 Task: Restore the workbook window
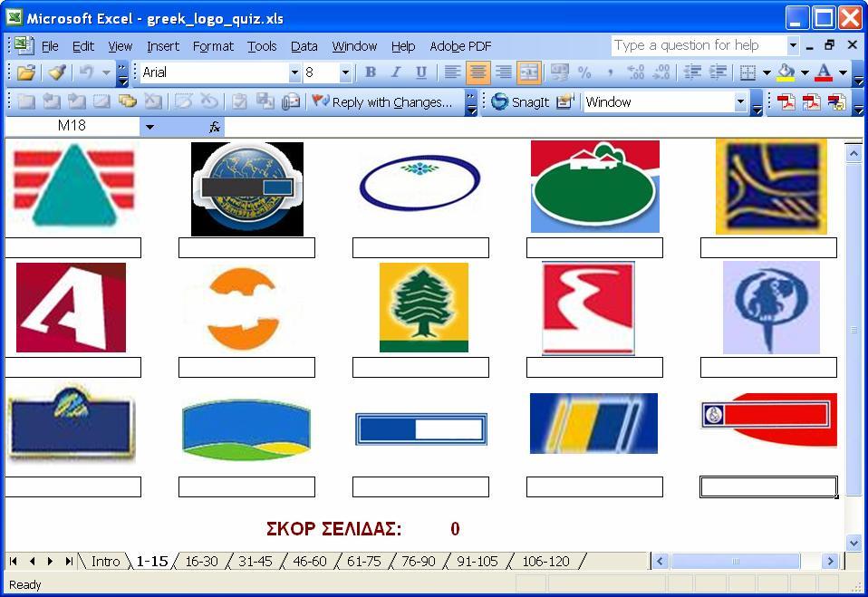click(829, 45)
